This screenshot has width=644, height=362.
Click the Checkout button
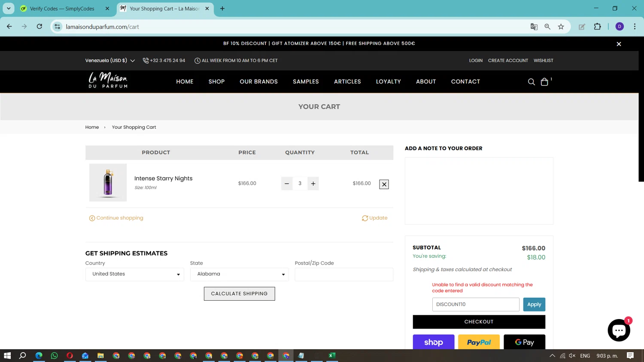pyautogui.click(x=479, y=322)
